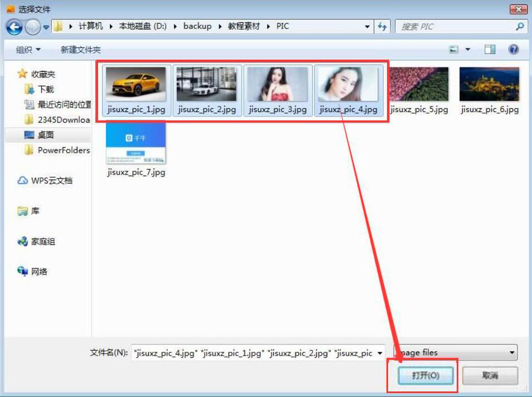Select thumbnail jisuxz_pic_4.jpg
The height and width of the screenshot is (397, 532).
coord(348,84)
